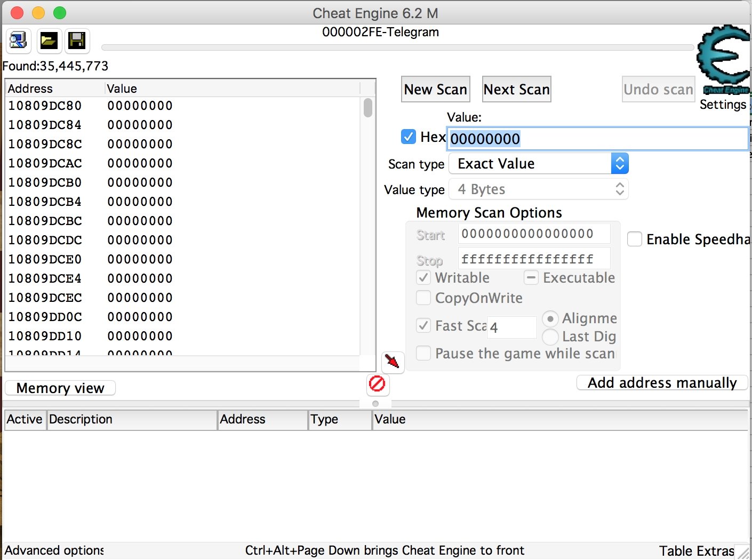Save the cheat table with disk icon
The image size is (752, 560).
[x=77, y=41]
